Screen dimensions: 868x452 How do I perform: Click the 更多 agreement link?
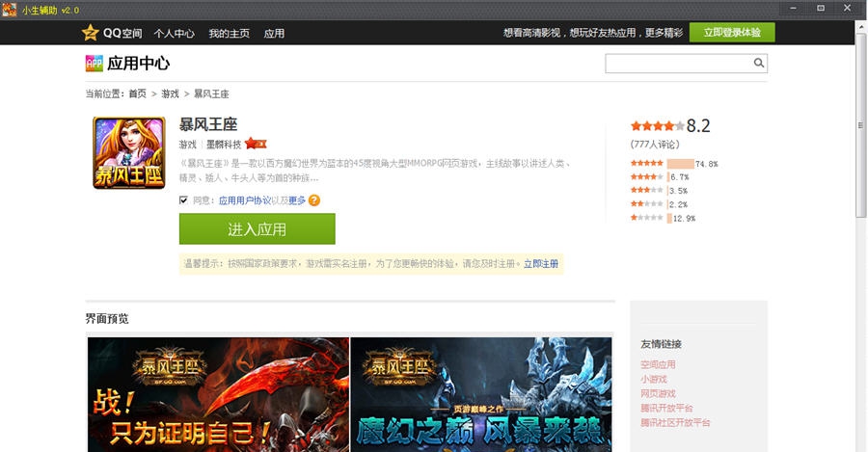click(x=297, y=200)
